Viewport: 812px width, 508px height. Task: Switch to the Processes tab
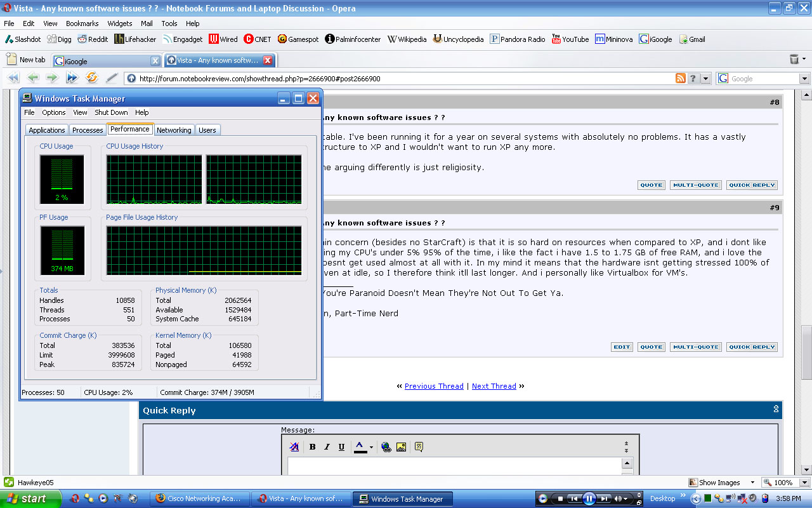88,130
